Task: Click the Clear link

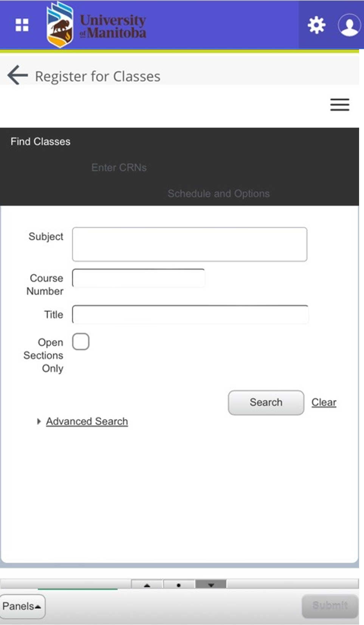Action: click(x=324, y=403)
